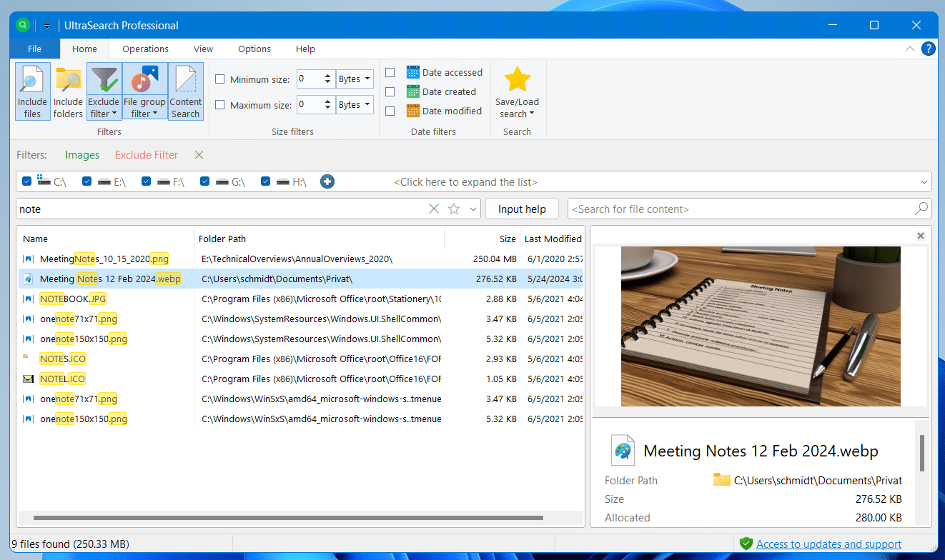Viewport: 945px width, 560px height.
Task: Uncheck the E:\ drive checkbox
Action: 87,182
